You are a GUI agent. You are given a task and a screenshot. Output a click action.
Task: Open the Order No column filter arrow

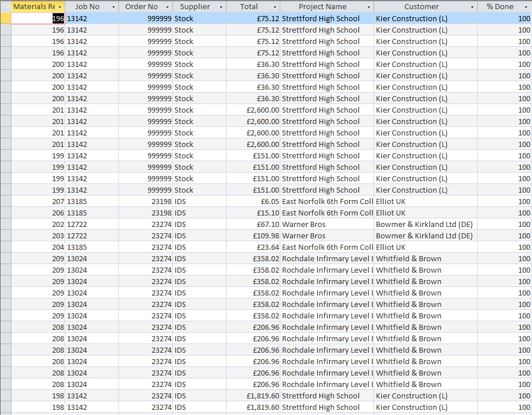(167, 7)
